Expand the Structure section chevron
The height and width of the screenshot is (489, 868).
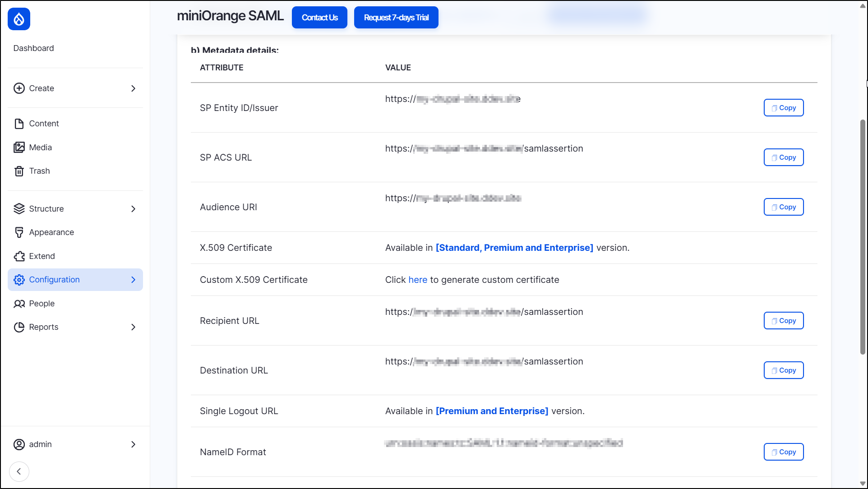[133, 208]
